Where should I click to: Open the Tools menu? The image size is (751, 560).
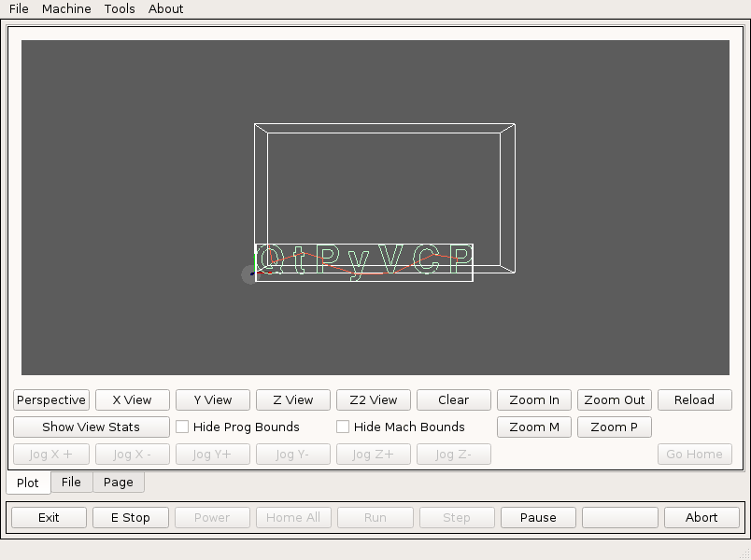click(120, 8)
